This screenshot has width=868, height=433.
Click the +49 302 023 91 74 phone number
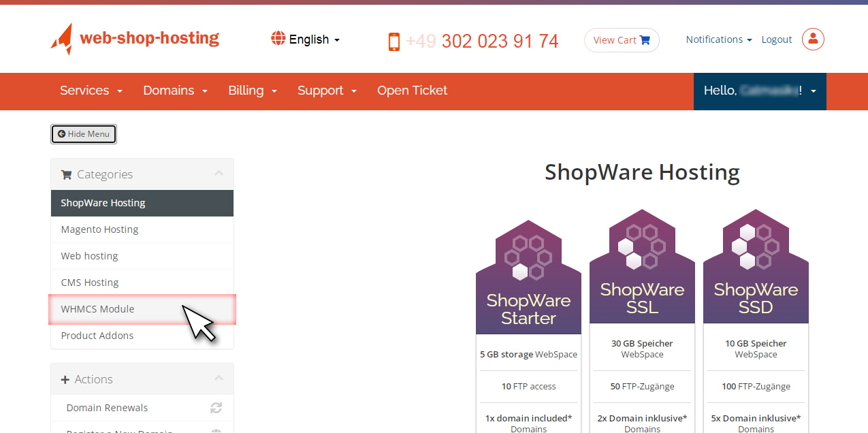coord(482,42)
